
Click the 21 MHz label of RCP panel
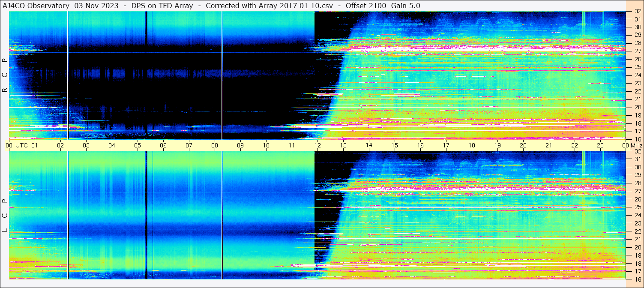click(637, 99)
